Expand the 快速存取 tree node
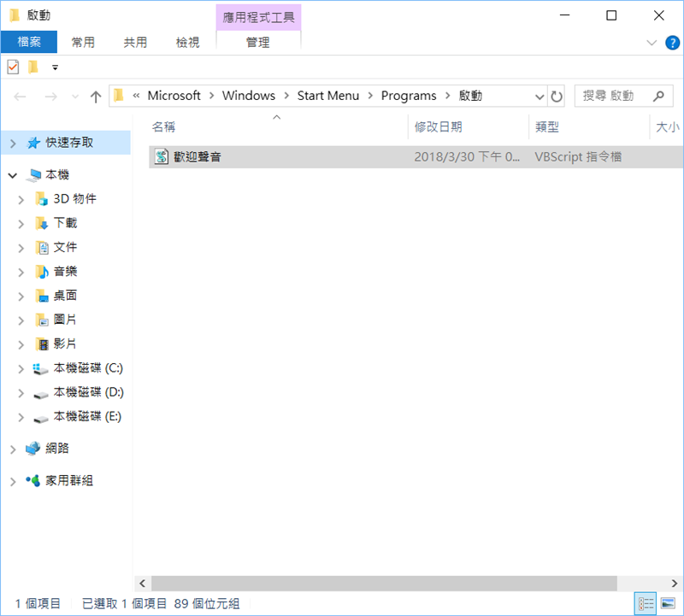684x616 pixels. pyautogui.click(x=13, y=144)
